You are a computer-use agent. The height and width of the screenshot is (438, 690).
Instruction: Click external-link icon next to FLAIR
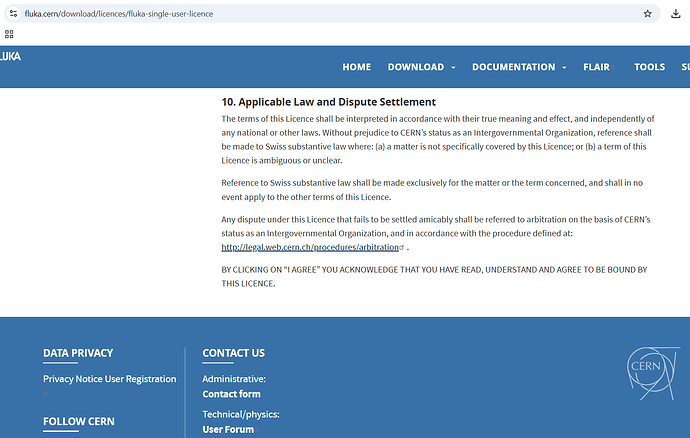[x=613, y=67]
